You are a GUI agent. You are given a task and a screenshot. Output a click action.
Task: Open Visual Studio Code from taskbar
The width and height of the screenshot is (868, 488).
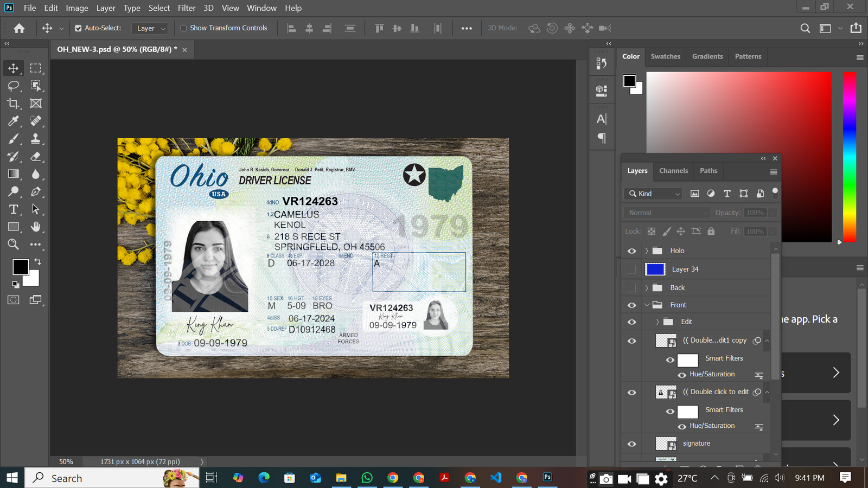(x=496, y=478)
